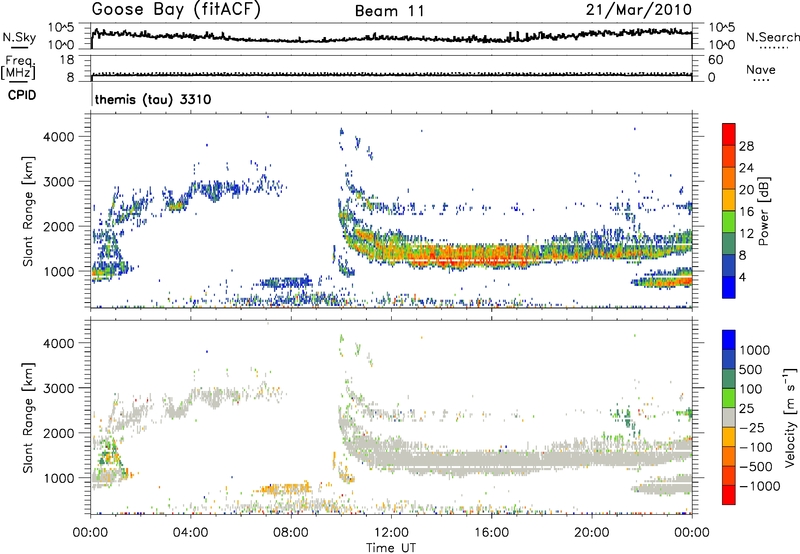Click the "500" velocity colorbar label
The height and width of the screenshot is (554, 800).
point(751,370)
